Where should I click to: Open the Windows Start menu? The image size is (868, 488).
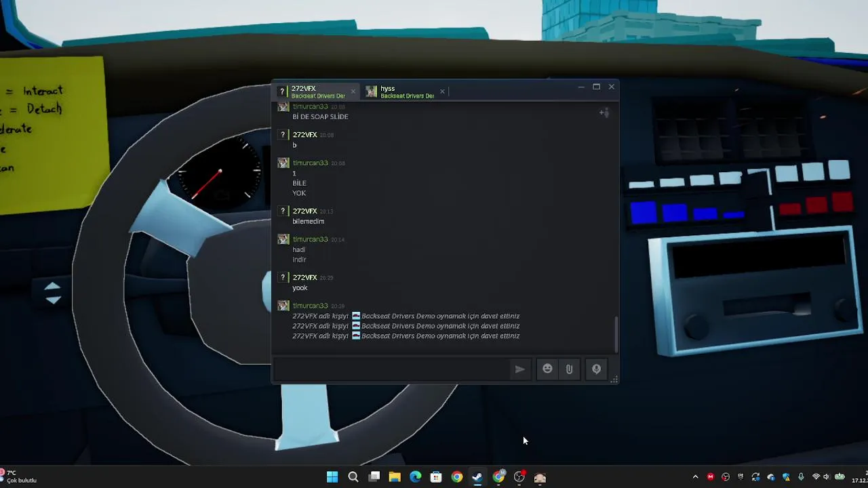pyautogui.click(x=332, y=477)
